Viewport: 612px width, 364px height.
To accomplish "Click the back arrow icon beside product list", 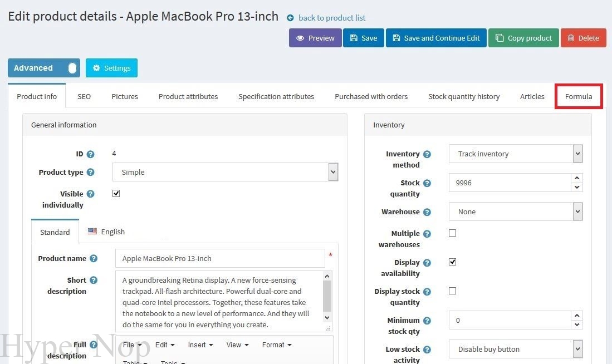I will (290, 18).
